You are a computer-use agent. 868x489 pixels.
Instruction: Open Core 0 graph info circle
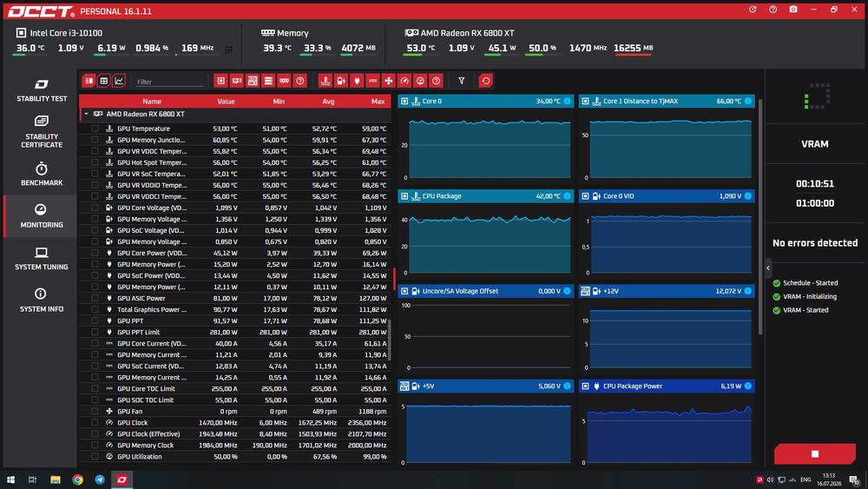pos(567,101)
